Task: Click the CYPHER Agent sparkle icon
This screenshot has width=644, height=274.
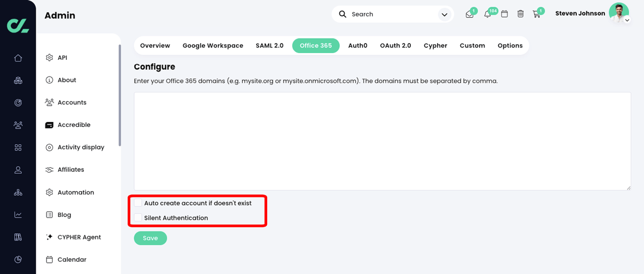Action: click(49, 237)
